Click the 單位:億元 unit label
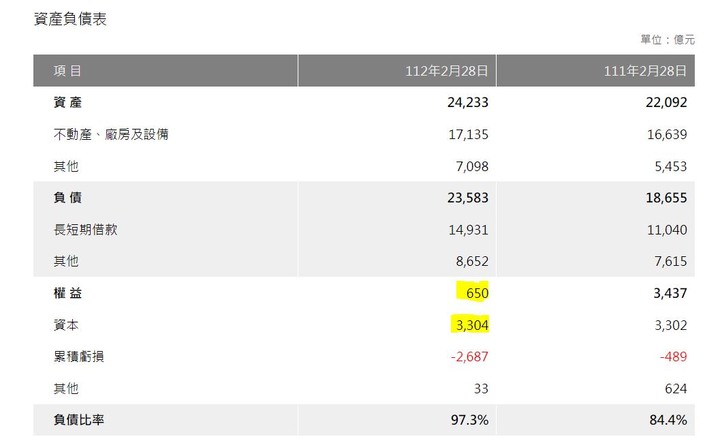Viewport: 720px width, 441px height. pos(668,40)
